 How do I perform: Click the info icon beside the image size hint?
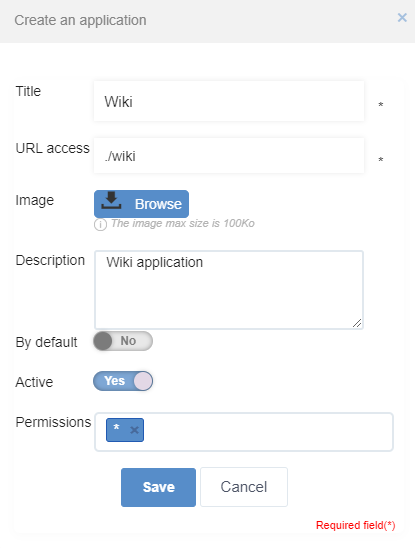click(100, 224)
